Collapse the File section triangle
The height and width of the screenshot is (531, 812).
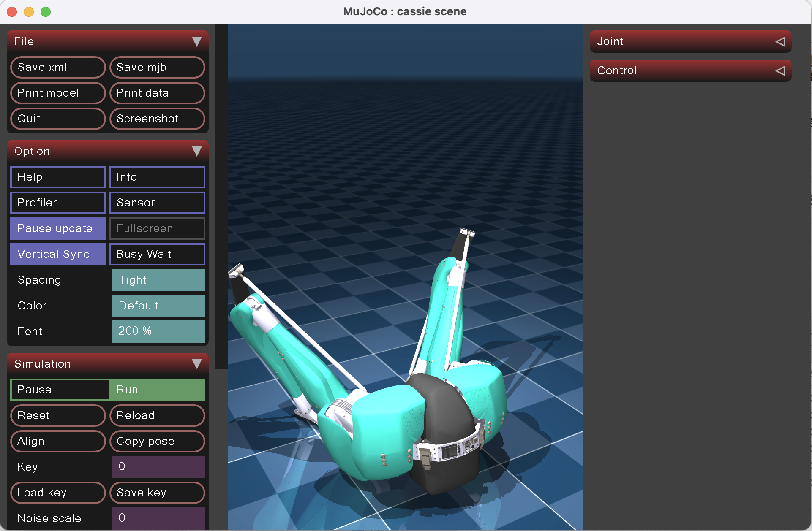(x=196, y=41)
